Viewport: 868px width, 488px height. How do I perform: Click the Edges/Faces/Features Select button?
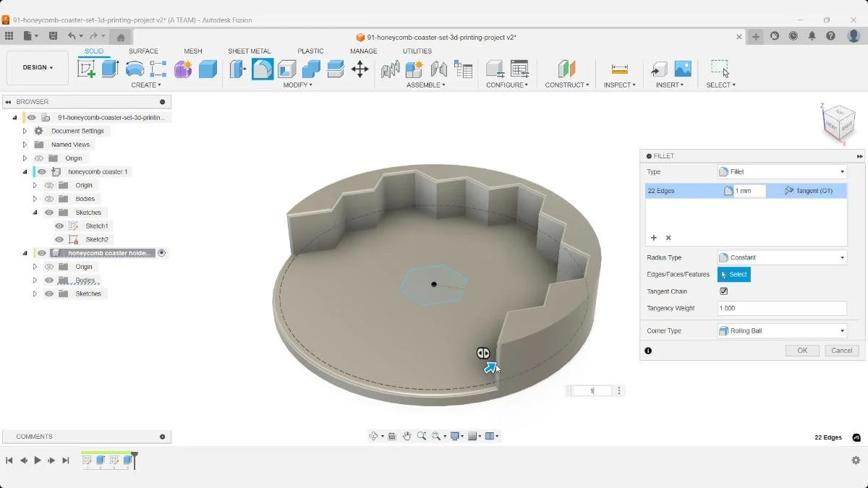tap(733, 275)
